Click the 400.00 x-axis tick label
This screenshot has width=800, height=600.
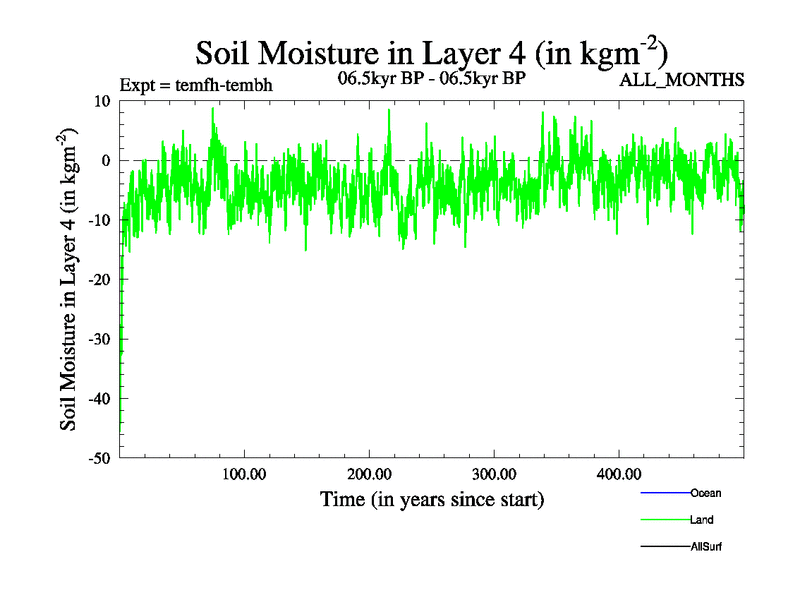click(618, 473)
